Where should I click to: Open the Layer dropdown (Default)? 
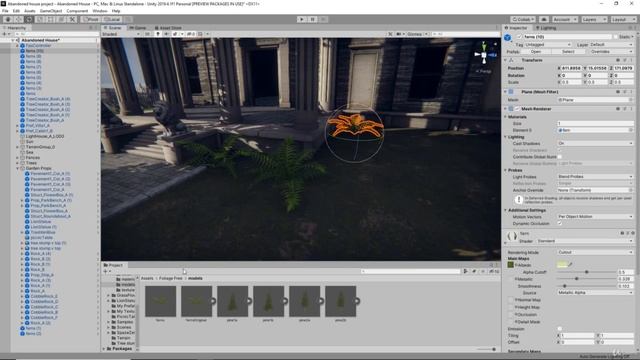611,44
